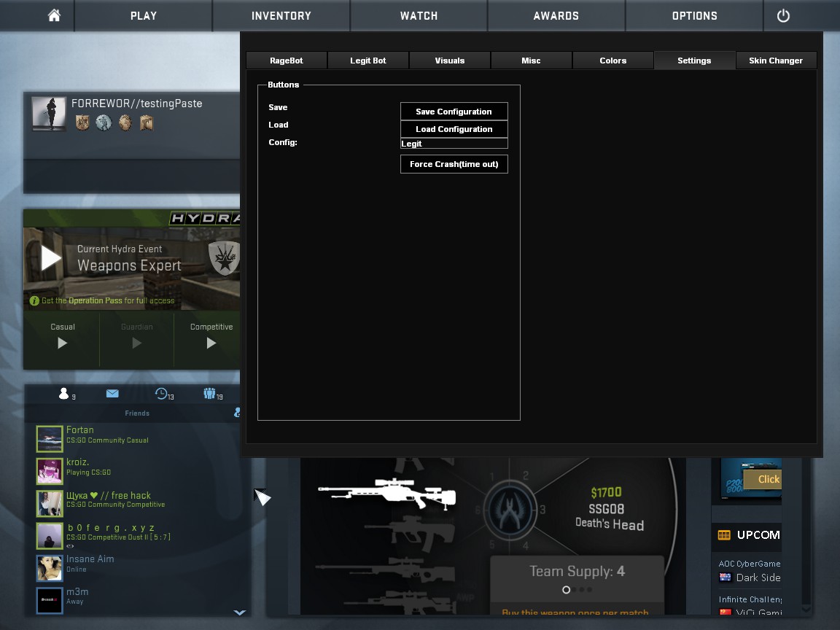Click the fourth trophy badge on profile
The height and width of the screenshot is (630, 840).
click(x=147, y=122)
